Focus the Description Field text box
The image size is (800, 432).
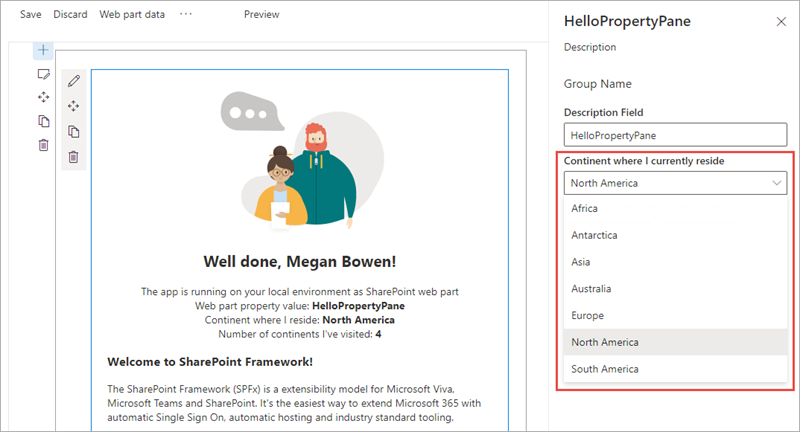675,135
